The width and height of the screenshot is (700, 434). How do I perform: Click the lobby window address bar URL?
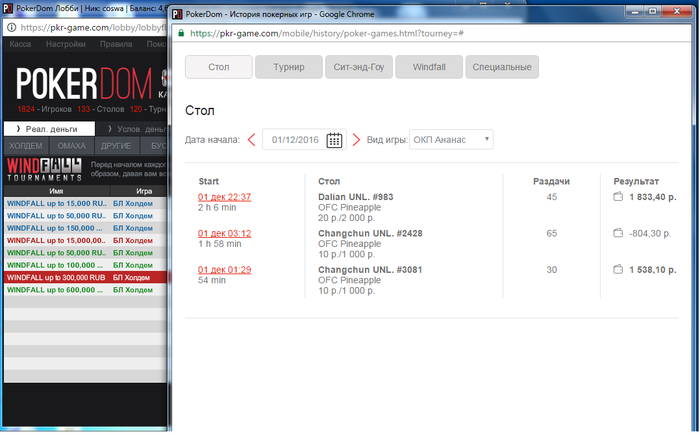coord(93,28)
